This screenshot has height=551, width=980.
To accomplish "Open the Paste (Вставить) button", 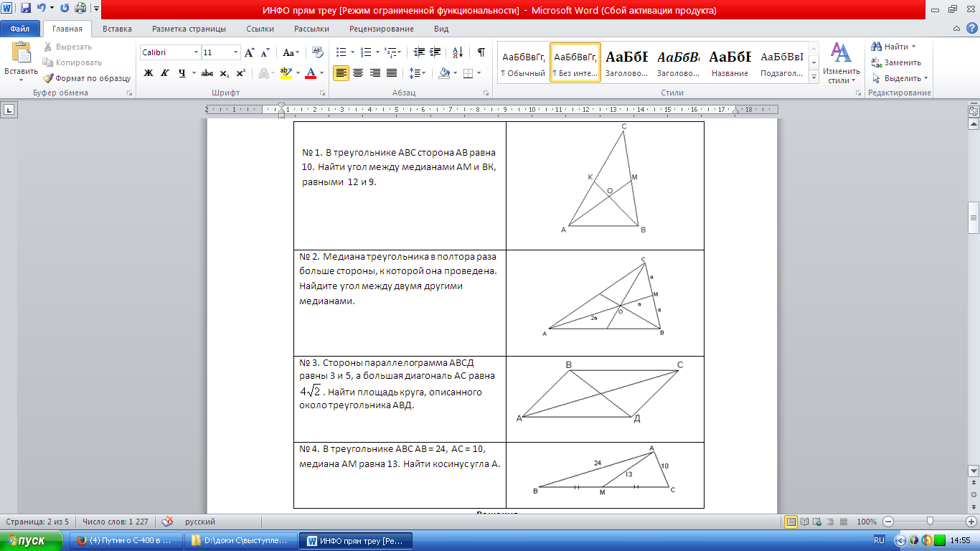I will pyautogui.click(x=21, y=62).
